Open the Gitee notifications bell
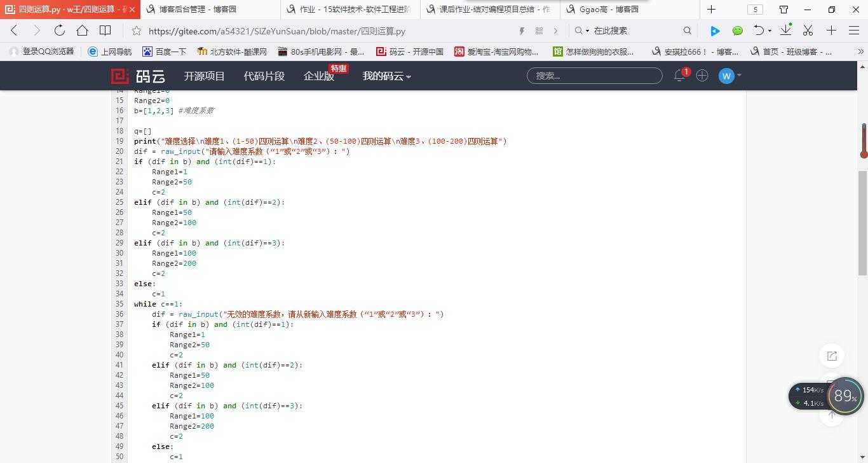This screenshot has height=463, width=868. click(x=679, y=76)
